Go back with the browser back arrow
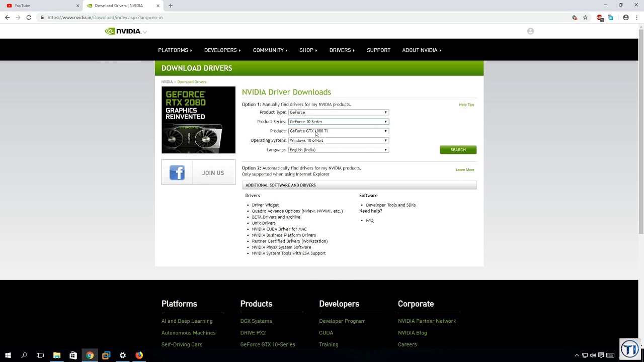644x362 pixels. pos(7,18)
